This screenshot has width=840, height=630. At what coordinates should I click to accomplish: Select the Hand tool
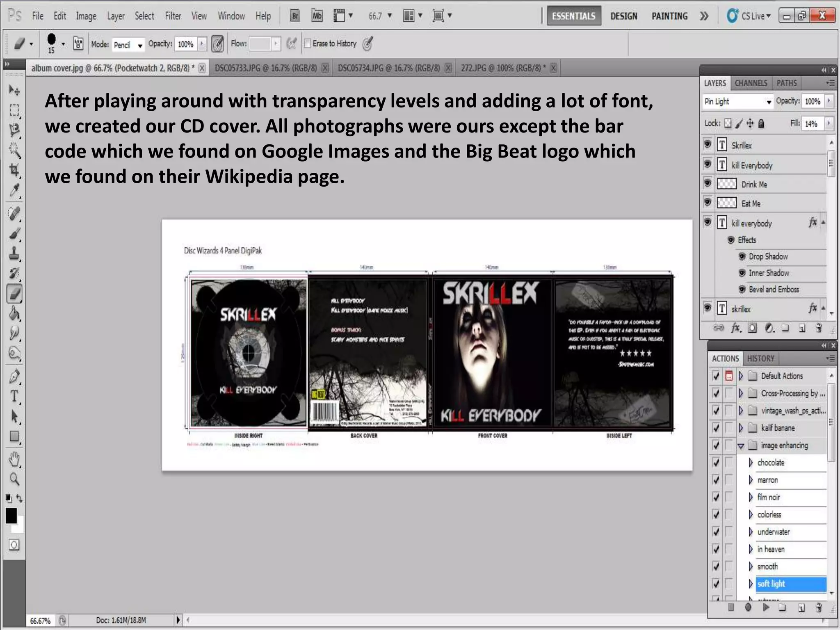coord(14,459)
